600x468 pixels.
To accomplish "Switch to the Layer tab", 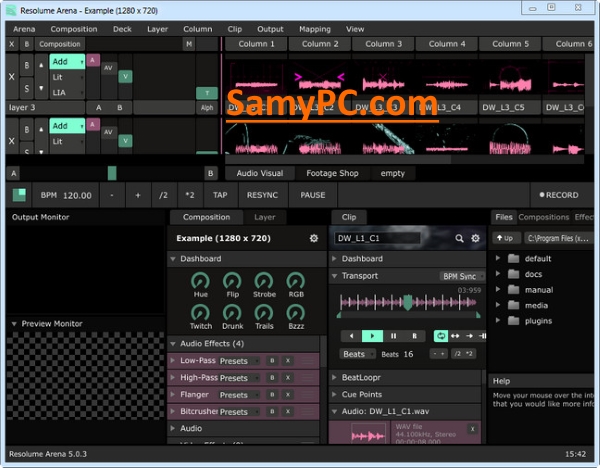I will pyautogui.click(x=265, y=217).
